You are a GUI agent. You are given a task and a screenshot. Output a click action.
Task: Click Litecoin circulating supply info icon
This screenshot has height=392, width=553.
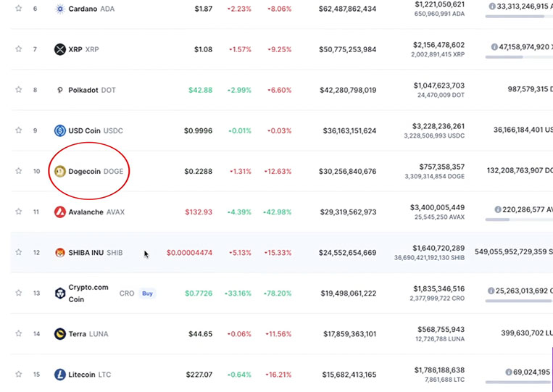509,372
